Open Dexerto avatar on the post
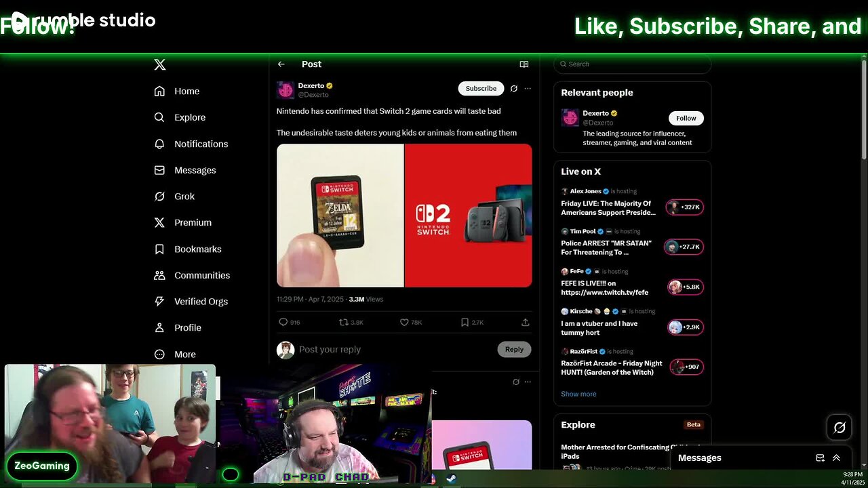Screen dimensions: 868x488 [285, 90]
